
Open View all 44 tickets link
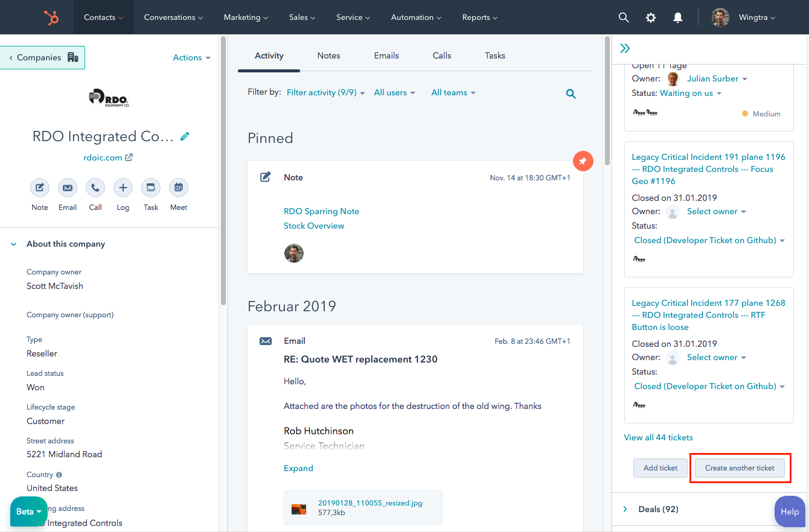point(658,437)
